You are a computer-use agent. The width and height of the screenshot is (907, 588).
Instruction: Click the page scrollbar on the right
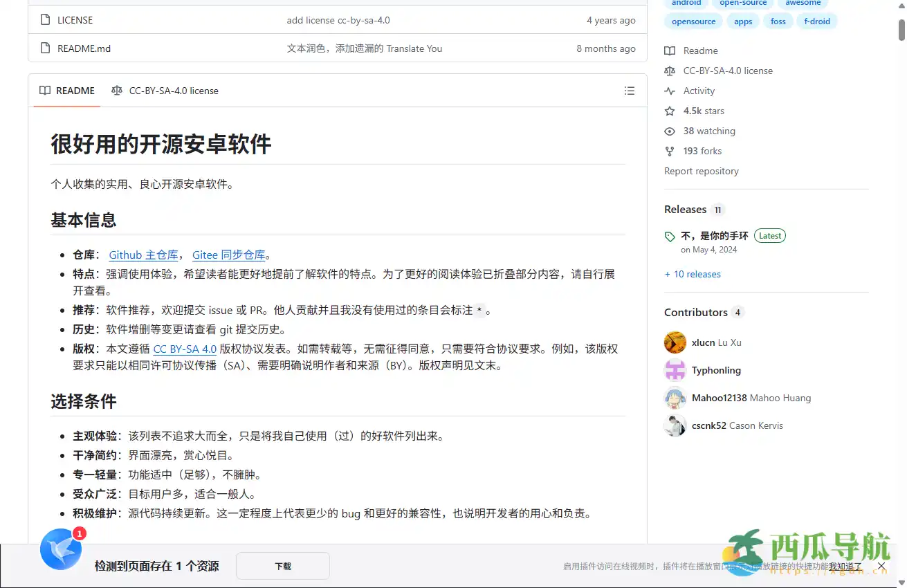point(901,28)
